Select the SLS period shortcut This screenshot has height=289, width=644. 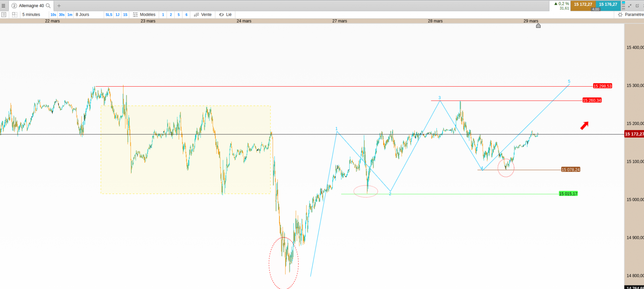(109, 15)
